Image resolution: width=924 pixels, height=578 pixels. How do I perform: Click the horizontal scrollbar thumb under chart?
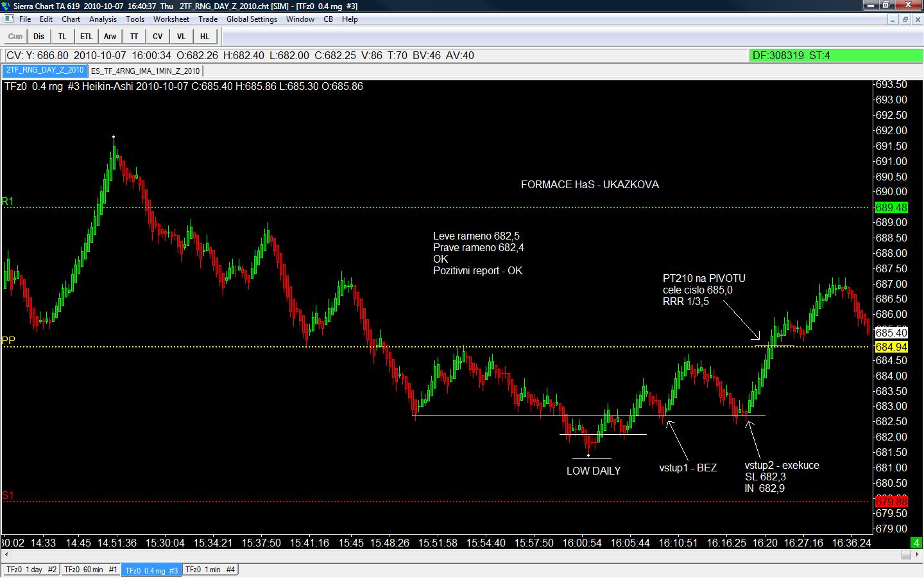(x=907, y=556)
